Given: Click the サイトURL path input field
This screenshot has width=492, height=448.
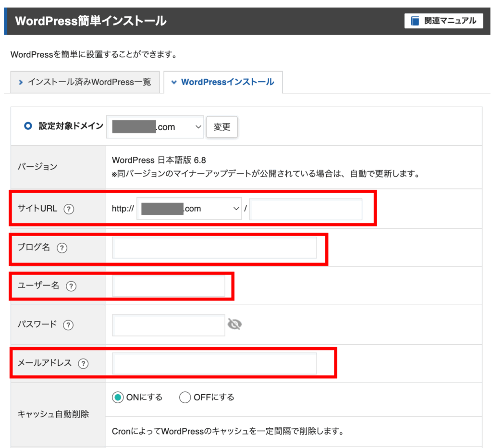Looking at the screenshot, I should (306, 209).
